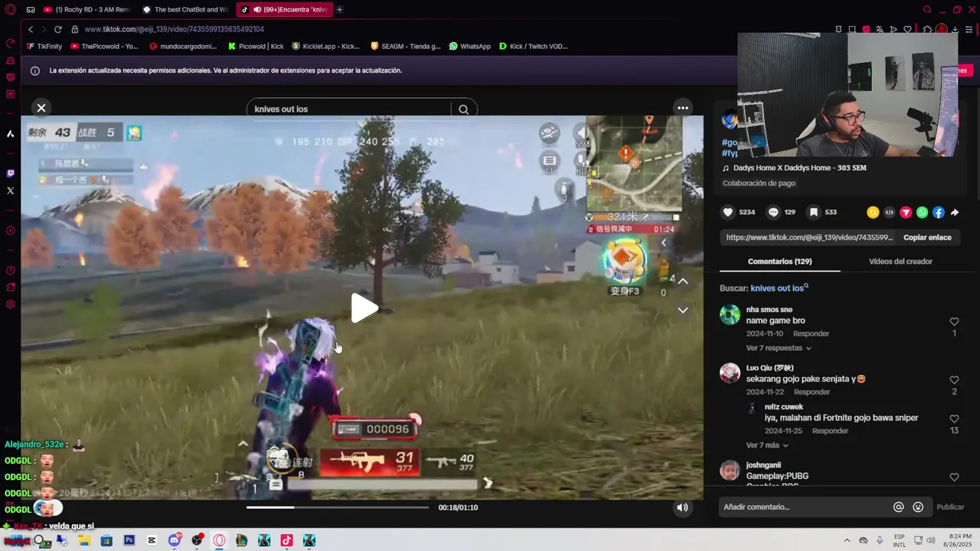Save video with bookmark icon showing 533
Image resolution: width=980 pixels, height=551 pixels.
pos(814,212)
